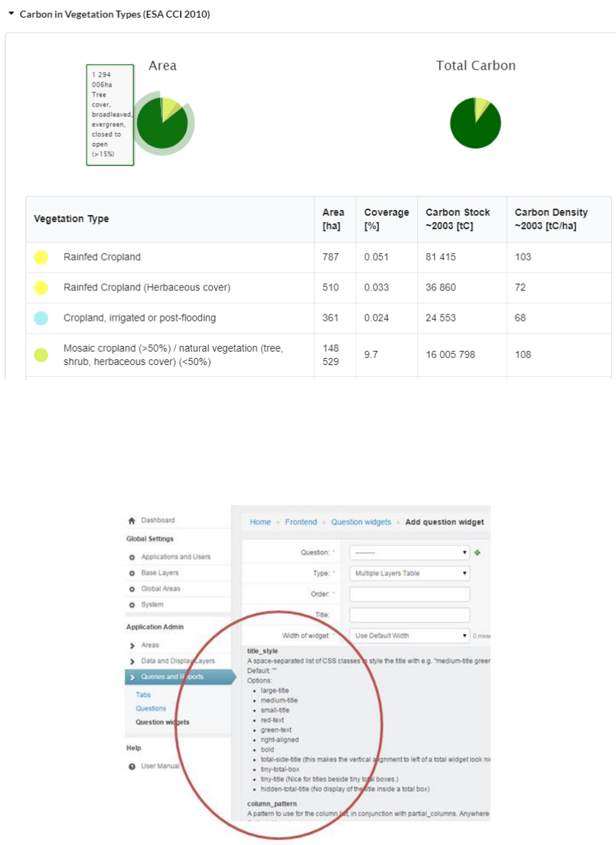Image resolution: width=616 pixels, height=845 pixels.
Task: Click the Total Carbon pie chart
Action: coord(475,123)
